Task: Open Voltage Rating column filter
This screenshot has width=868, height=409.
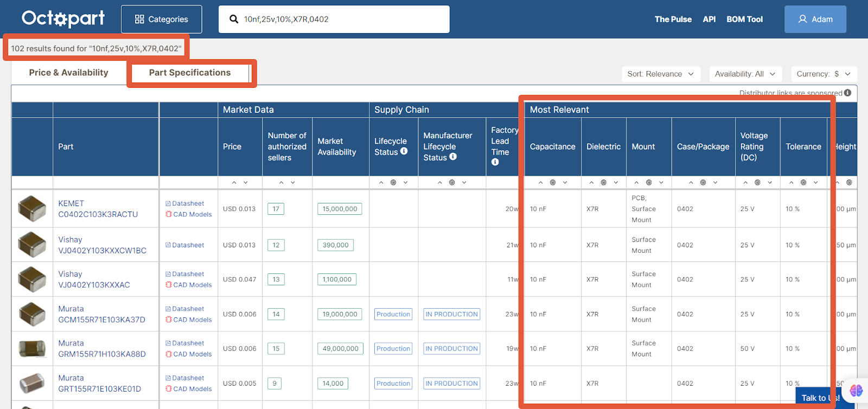Action: pyautogui.click(x=757, y=182)
